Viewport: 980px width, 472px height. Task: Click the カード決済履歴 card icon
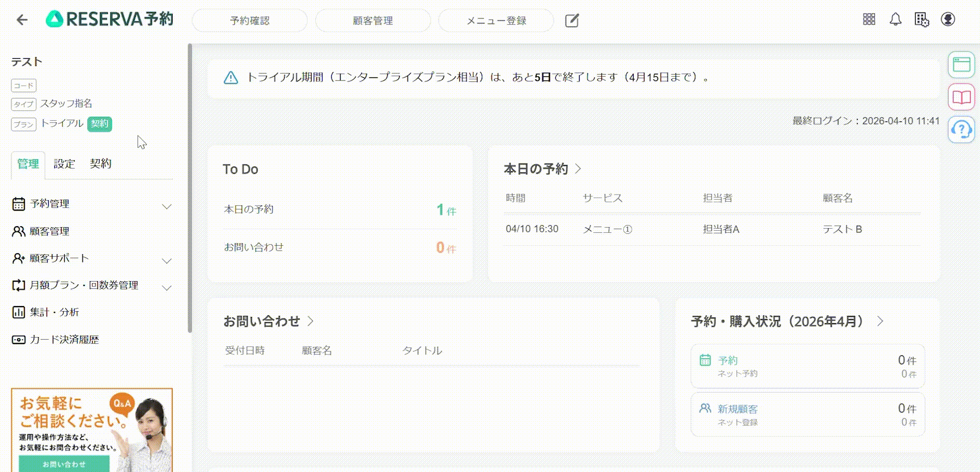(x=19, y=340)
